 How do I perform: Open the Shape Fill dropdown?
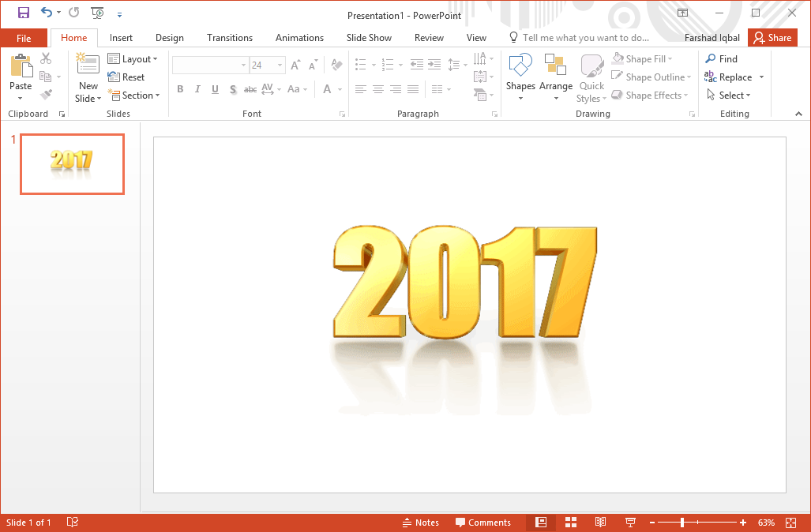[x=642, y=59]
